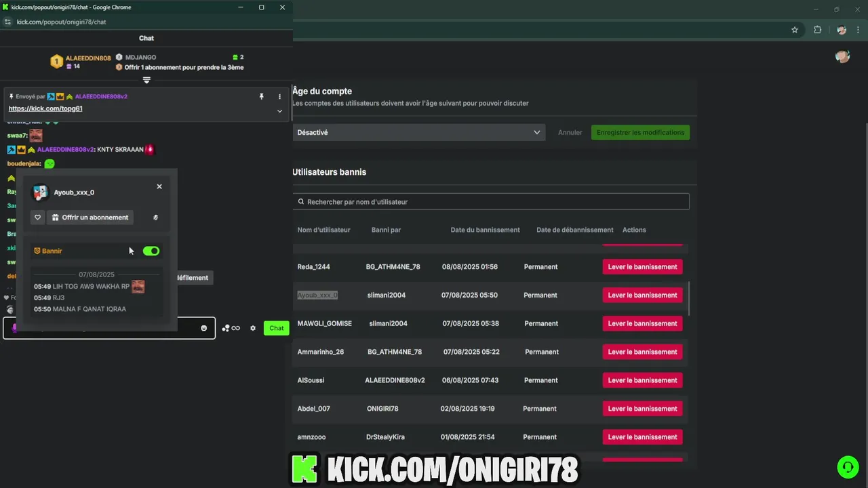Close the Ayoub_xxx_0 user card
This screenshot has width=868, height=488.
pyautogui.click(x=159, y=186)
